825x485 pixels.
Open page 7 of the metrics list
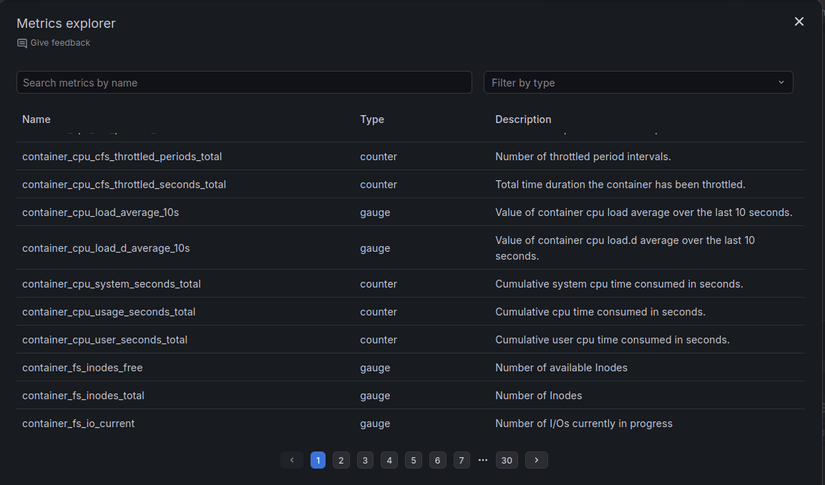[x=462, y=460]
